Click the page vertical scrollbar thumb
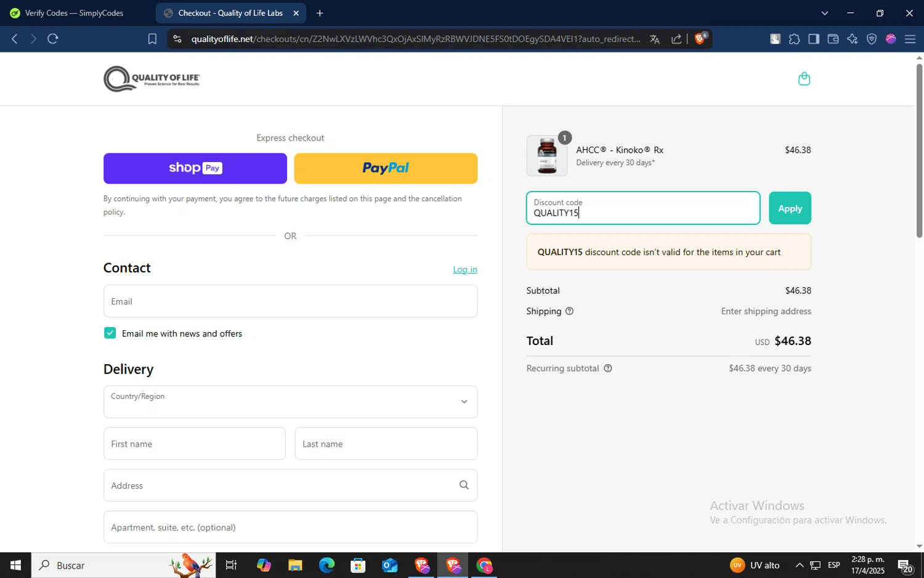Viewport: 924px width, 578px height. coord(919,150)
